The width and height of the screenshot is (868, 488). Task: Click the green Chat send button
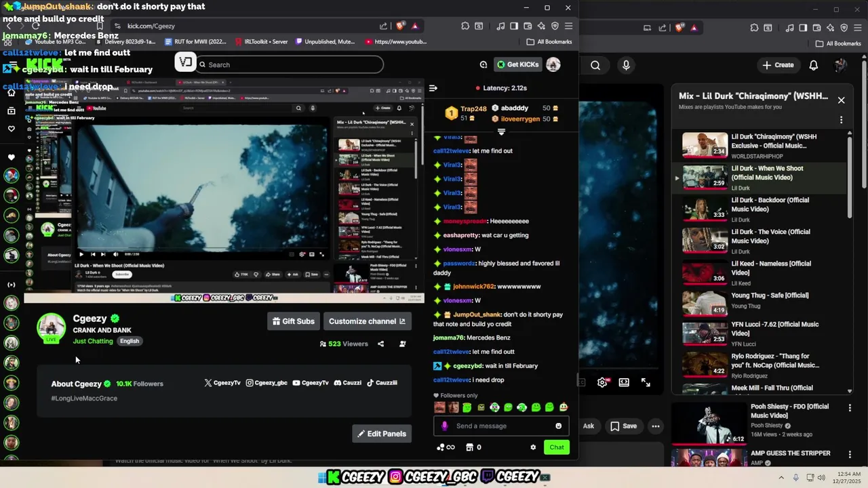pyautogui.click(x=557, y=447)
